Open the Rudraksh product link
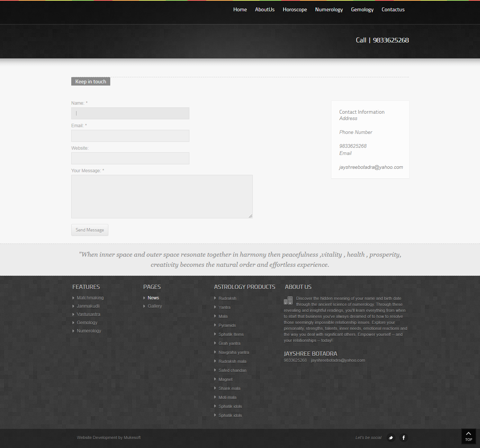 pyautogui.click(x=227, y=298)
